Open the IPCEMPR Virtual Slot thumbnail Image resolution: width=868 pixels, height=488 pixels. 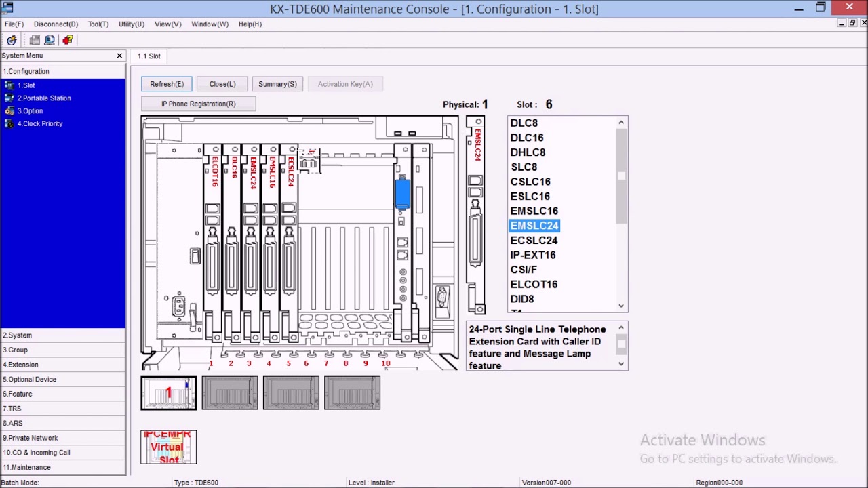pos(168,447)
